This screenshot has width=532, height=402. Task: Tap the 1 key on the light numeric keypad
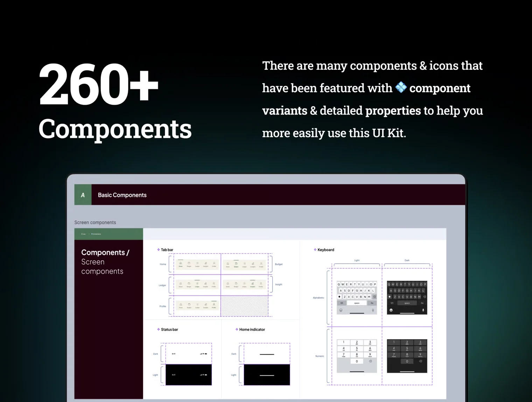tap(343, 342)
